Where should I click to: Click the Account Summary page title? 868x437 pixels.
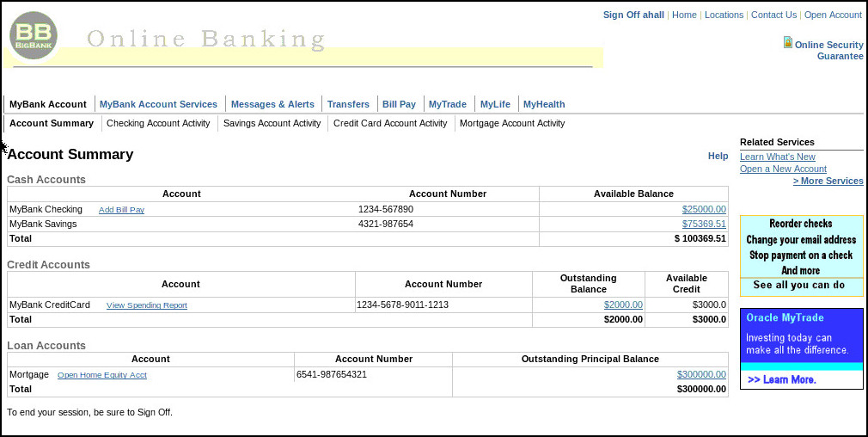[70, 155]
